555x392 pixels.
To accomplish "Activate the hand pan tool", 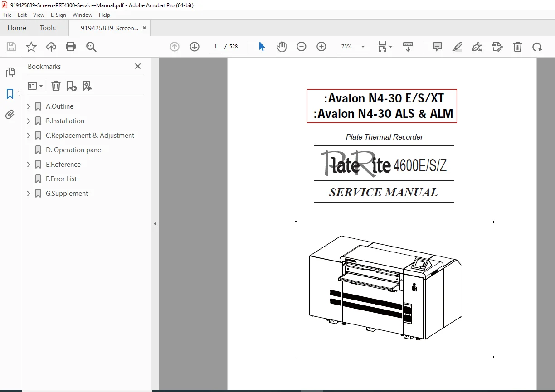I will [x=282, y=47].
